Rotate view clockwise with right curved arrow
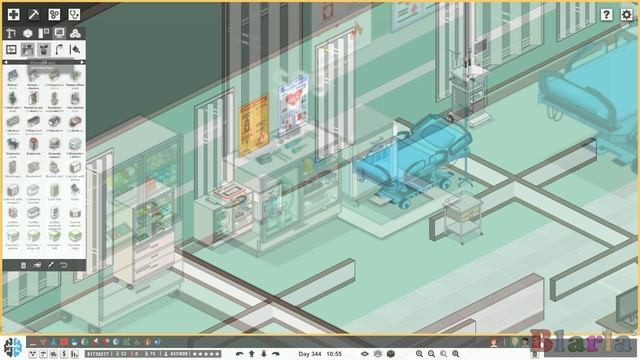Image resolution: width=640 pixels, height=360 pixels. click(x=276, y=354)
